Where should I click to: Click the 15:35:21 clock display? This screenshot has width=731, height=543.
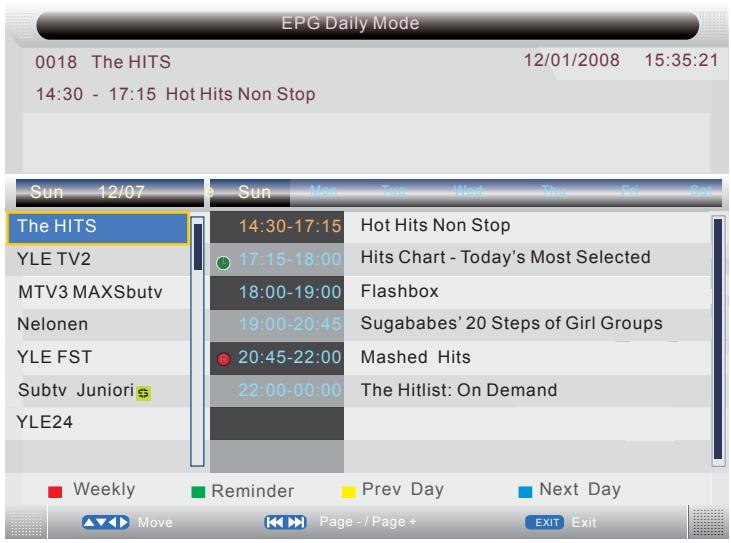(681, 60)
